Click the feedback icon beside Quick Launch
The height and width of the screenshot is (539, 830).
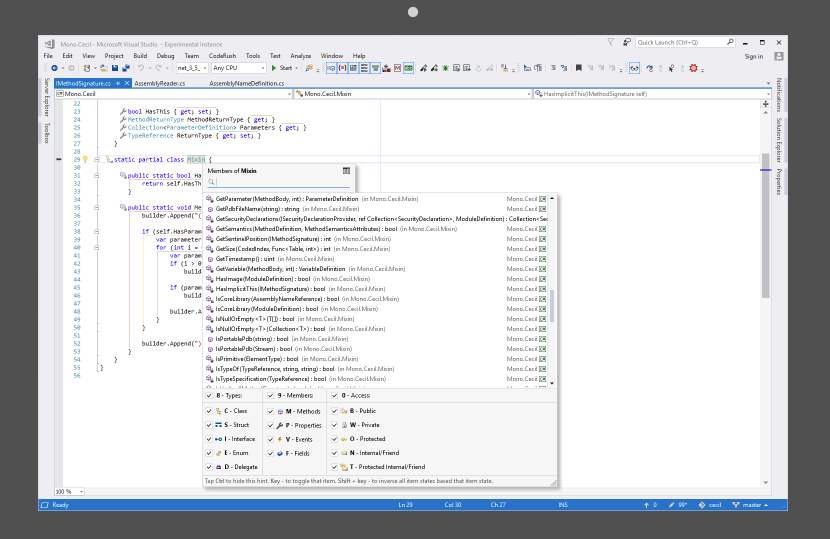pos(627,42)
